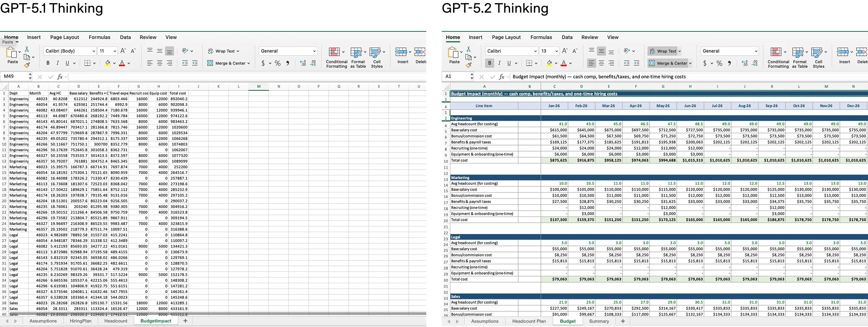This screenshot has width=868, height=327.
Task: Open the Summary sheet tab
Action: tap(599, 321)
